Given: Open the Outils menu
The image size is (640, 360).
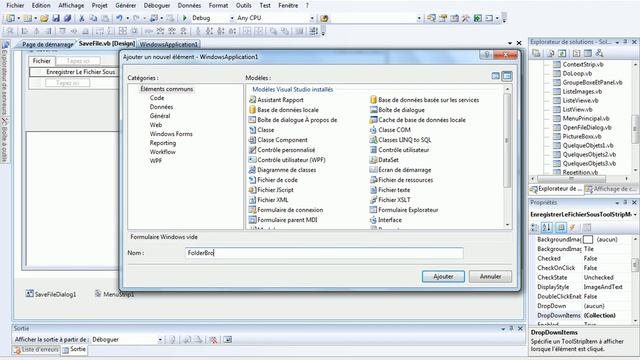Looking at the screenshot, I should coord(244,5).
